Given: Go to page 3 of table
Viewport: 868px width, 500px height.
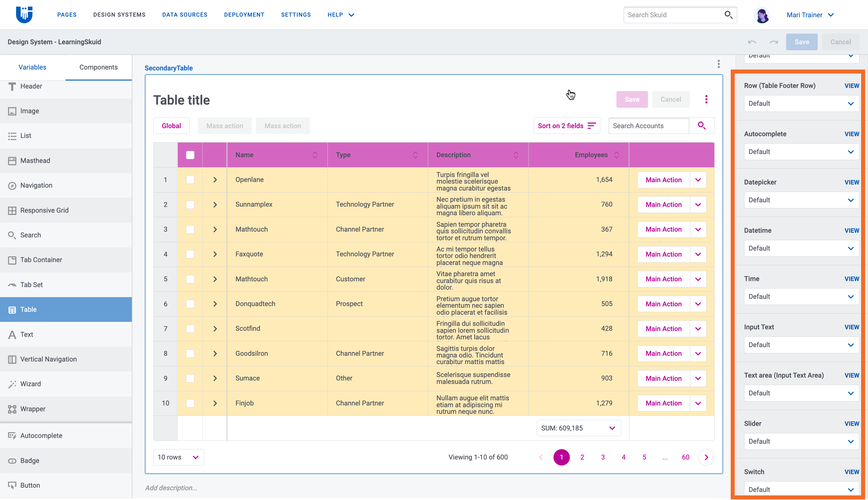Looking at the screenshot, I should [603, 457].
